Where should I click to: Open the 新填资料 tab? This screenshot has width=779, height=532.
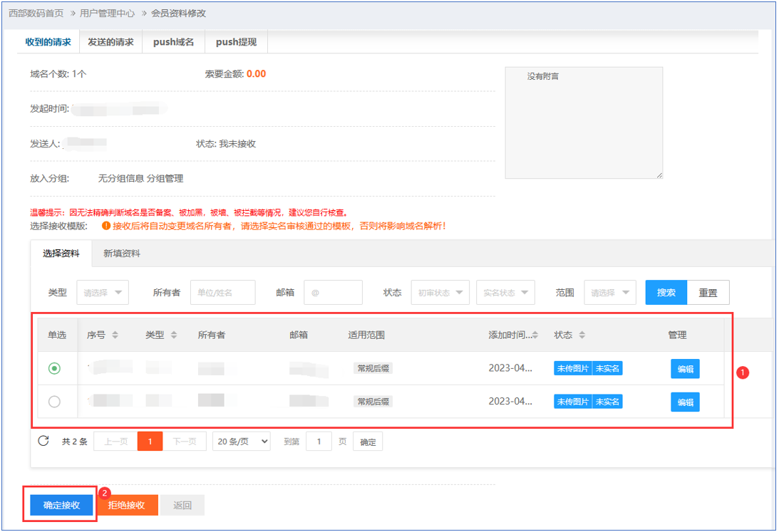[122, 253]
